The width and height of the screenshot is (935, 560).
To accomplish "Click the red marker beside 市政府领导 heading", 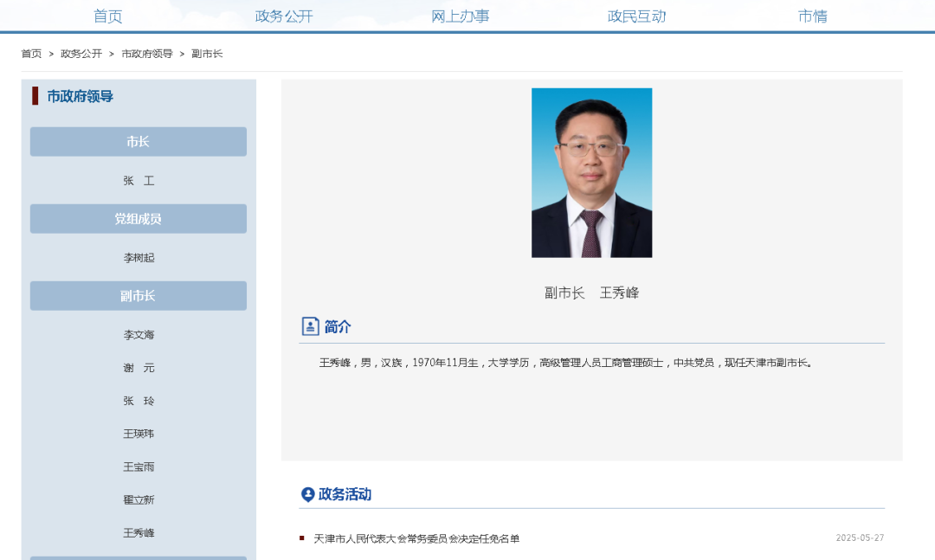I will coord(35,94).
